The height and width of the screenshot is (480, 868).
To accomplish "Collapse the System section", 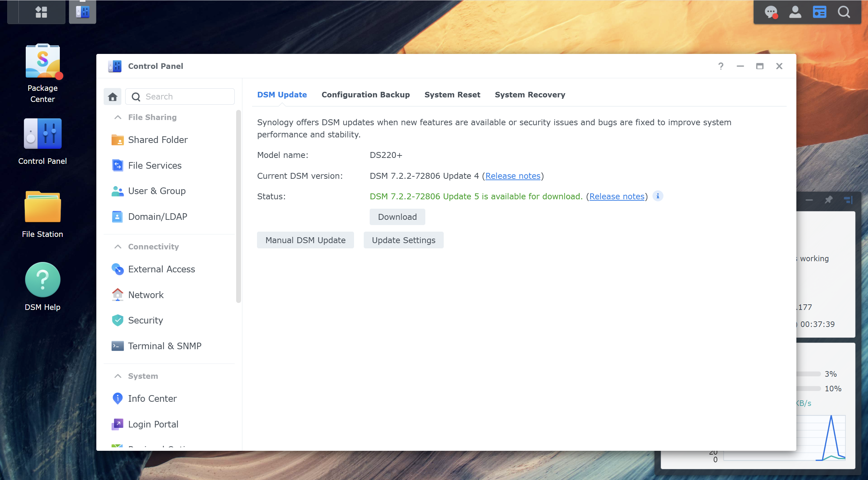I will pyautogui.click(x=117, y=376).
